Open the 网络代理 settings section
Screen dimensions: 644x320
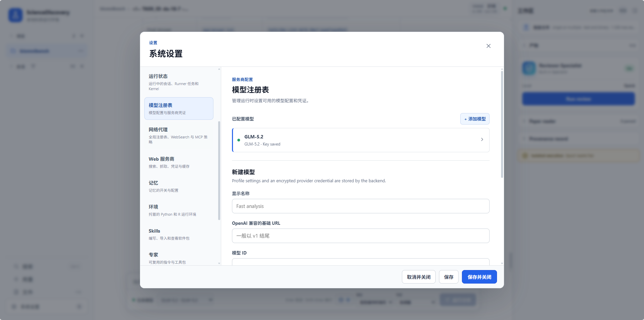179,135
